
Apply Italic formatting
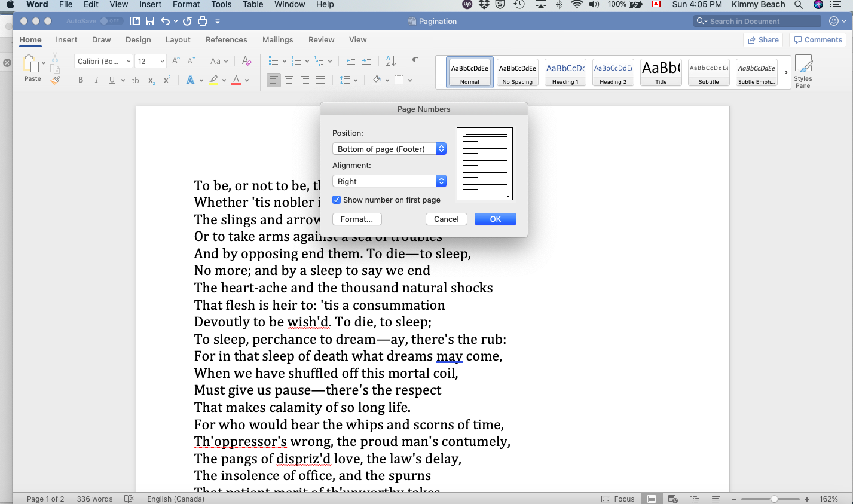(96, 80)
